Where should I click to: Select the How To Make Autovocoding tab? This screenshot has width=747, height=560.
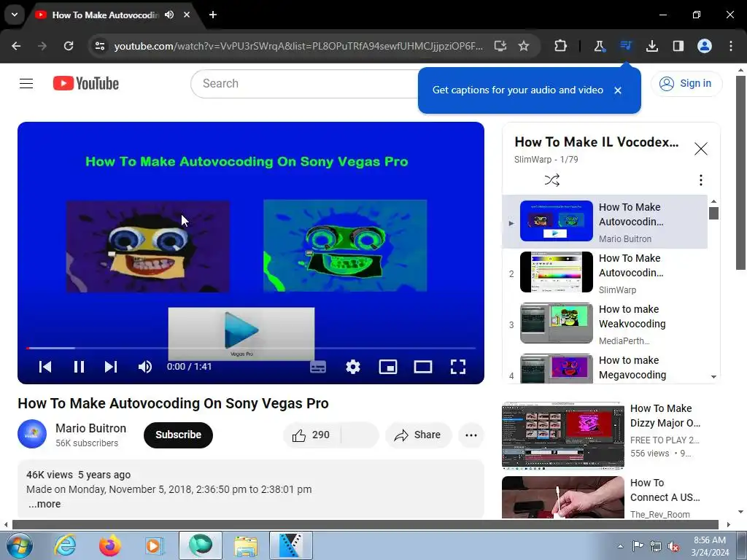pos(105,15)
